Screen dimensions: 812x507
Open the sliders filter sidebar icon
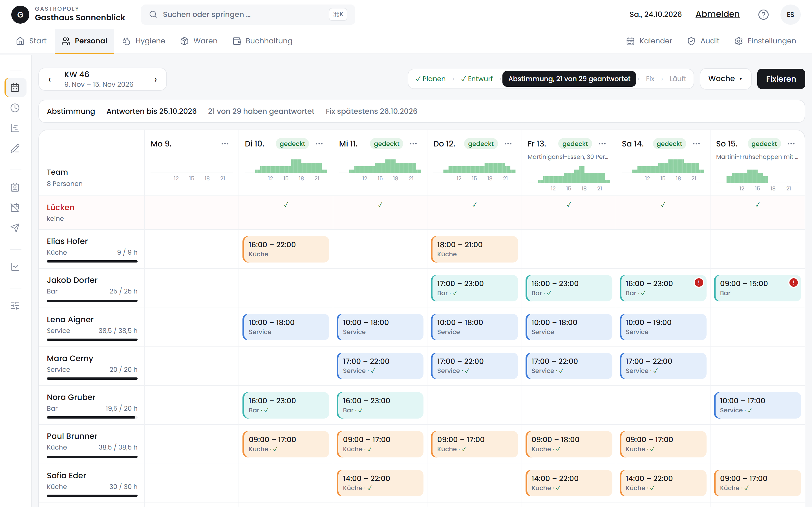[x=15, y=306]
